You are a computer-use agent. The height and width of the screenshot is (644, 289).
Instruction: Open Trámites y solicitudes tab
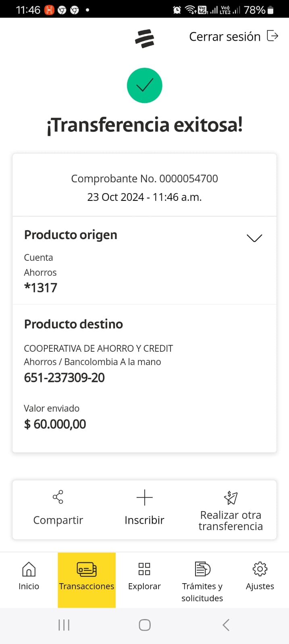pos(202,580)
